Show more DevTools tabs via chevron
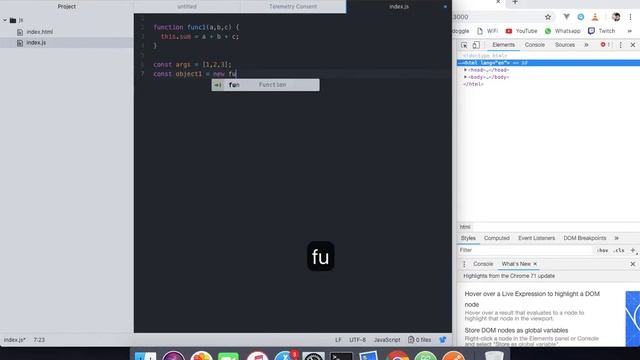 (x=586, y=45)
